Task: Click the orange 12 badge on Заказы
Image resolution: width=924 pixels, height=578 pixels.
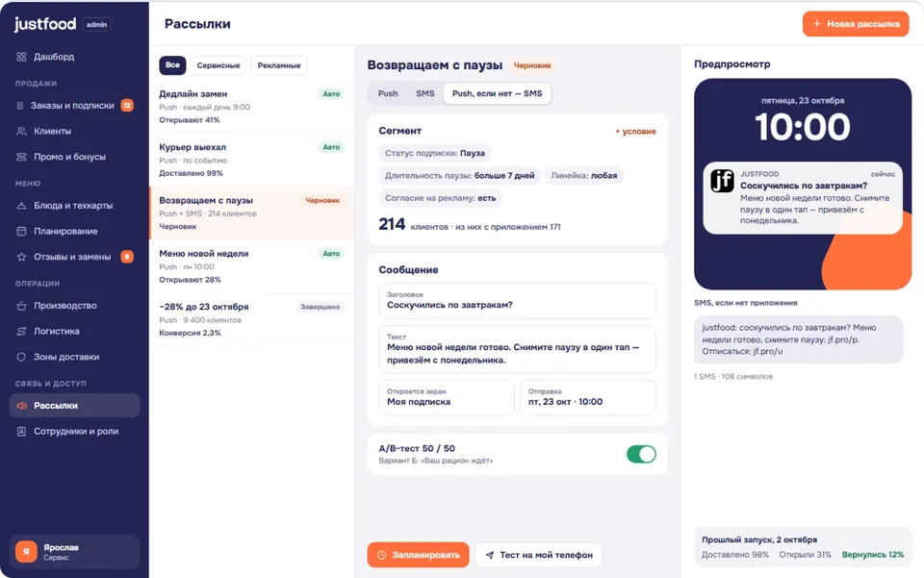Action: point(127,106)
